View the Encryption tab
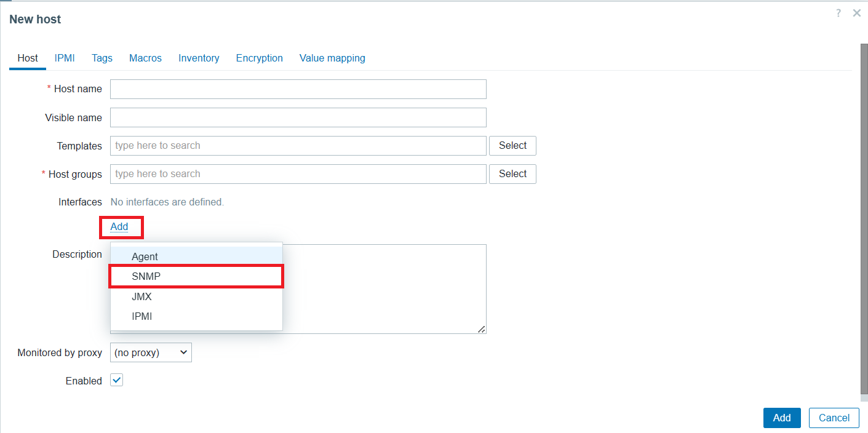This screenshot has height=433, width=868. [259, 57]
